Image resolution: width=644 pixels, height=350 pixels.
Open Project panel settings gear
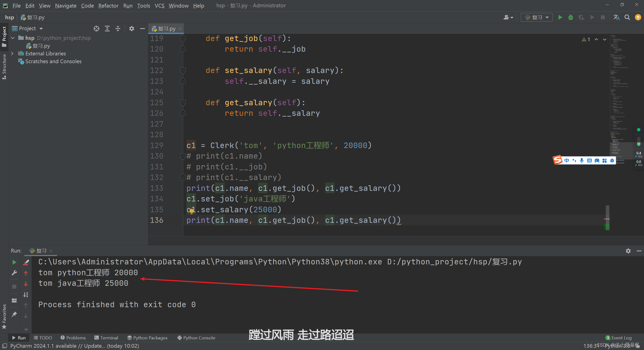[132, 29]
